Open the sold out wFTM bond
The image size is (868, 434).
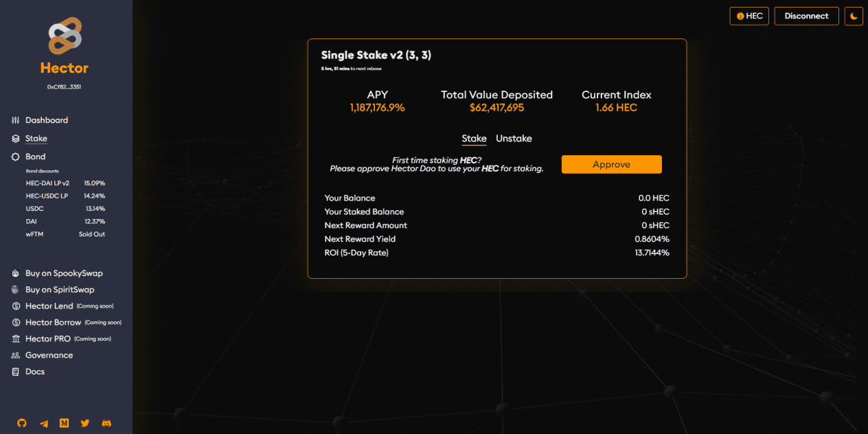(65, 234)
